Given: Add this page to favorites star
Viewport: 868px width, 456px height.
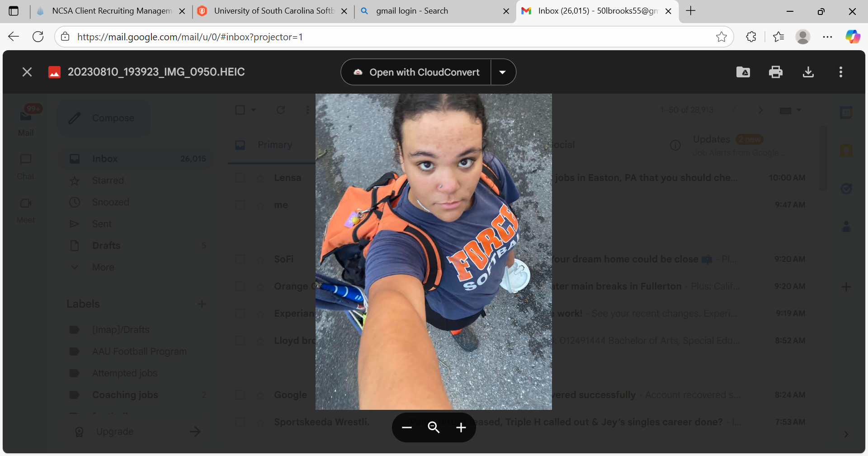Looking at the screenshot, I should tap(722, 37).
